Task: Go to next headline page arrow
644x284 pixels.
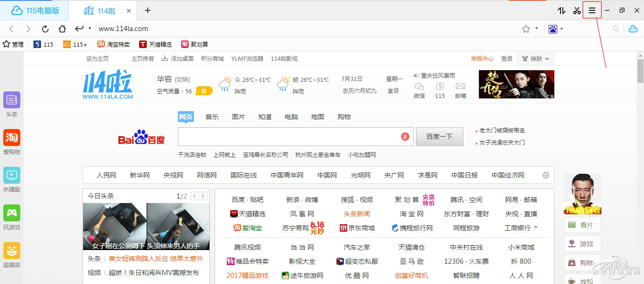Action: pos(203,196)
